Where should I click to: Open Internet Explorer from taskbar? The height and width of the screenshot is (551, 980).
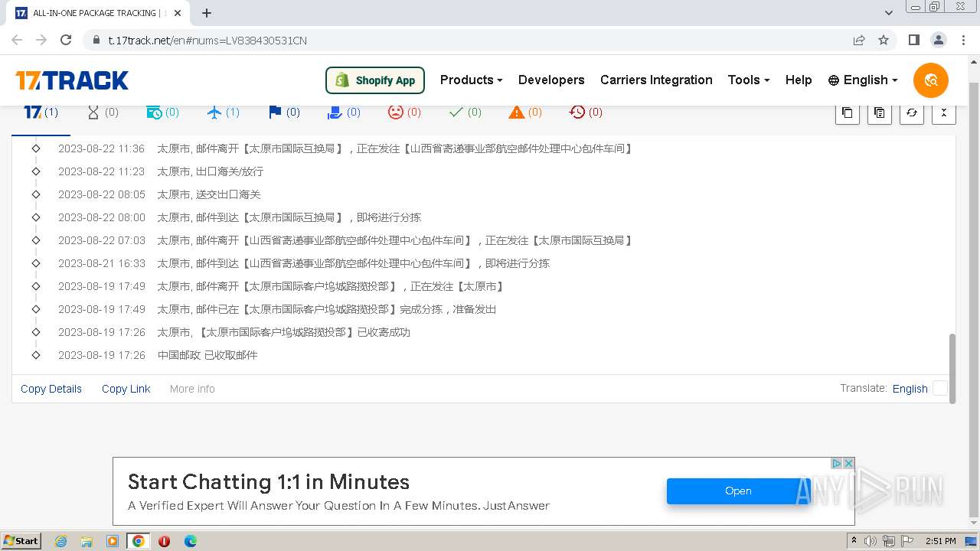[x=60, y=541]
